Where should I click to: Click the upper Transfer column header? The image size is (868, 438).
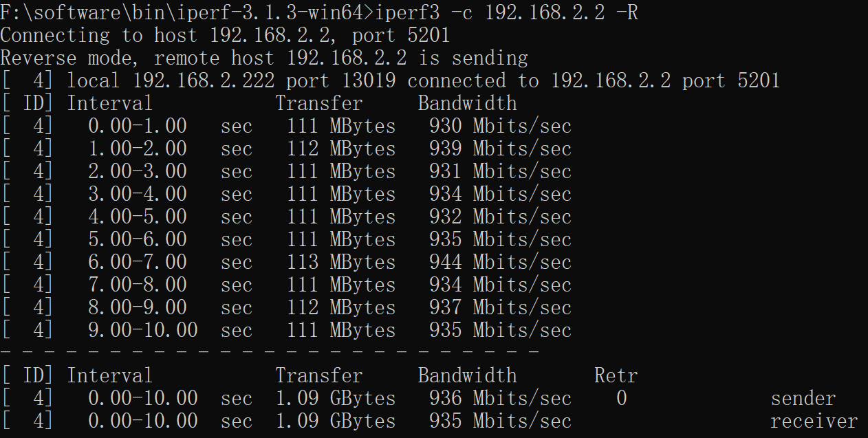(318, 103)
